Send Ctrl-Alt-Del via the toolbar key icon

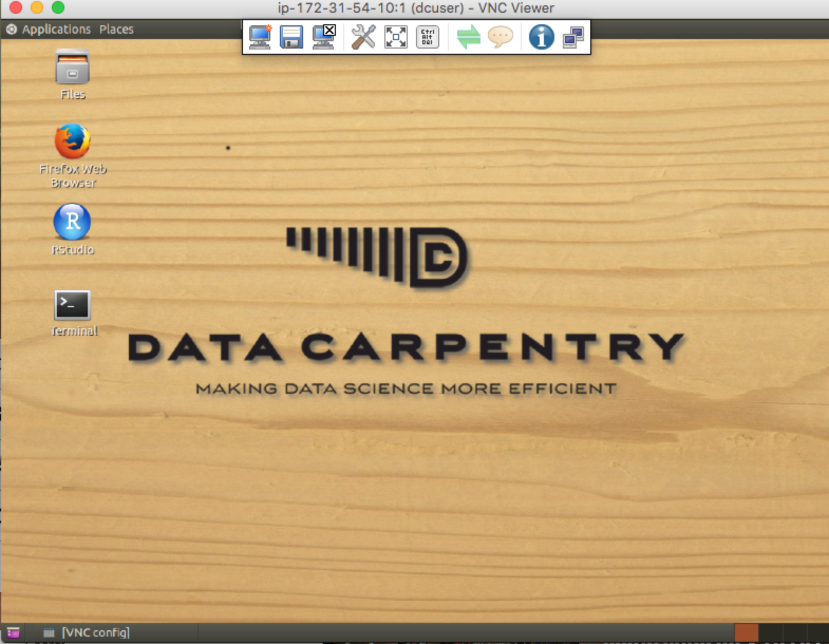[427, 37]
